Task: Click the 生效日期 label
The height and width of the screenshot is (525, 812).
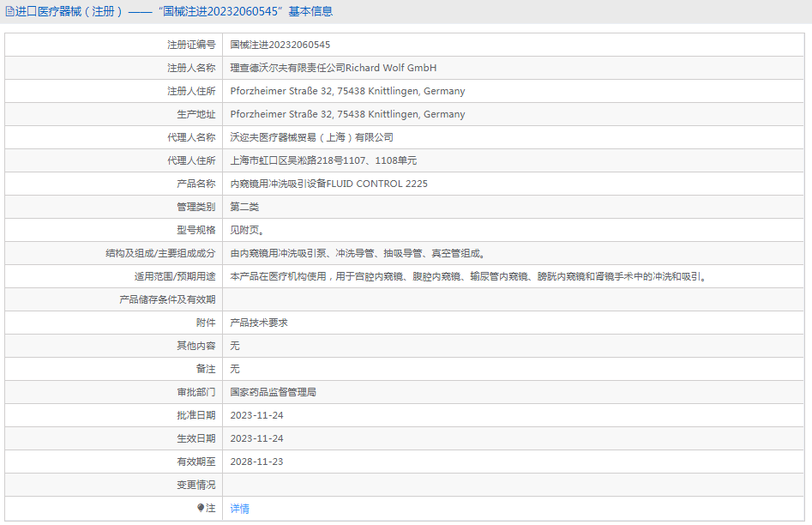Action: click(195, 438)
